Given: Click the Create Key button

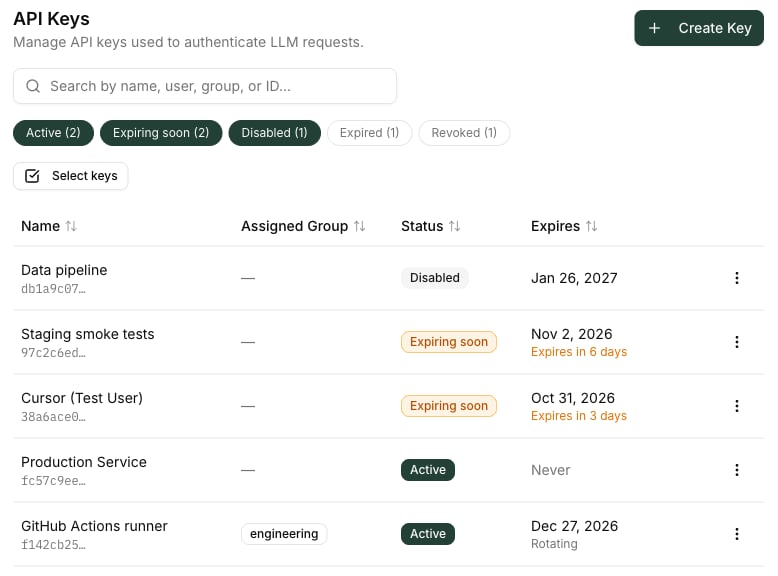Looking at the screenshot, I should click(699, 28).
